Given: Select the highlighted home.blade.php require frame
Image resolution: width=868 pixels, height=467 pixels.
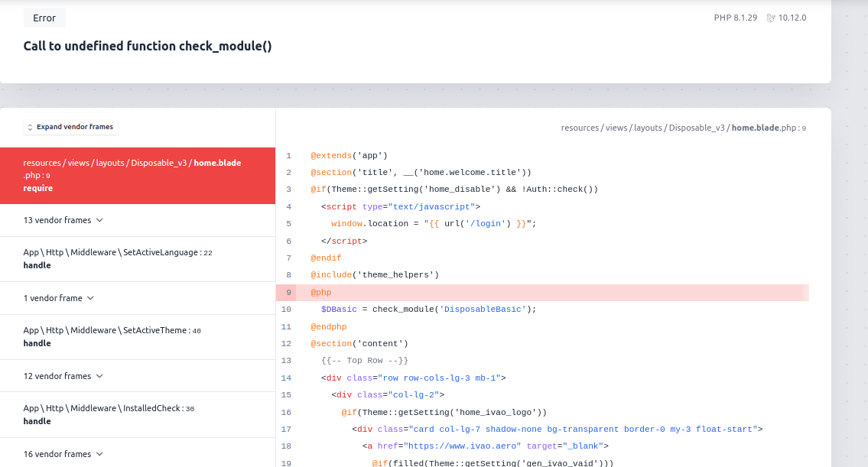Looking at the screenshot, I should click(x=137, y=175).
